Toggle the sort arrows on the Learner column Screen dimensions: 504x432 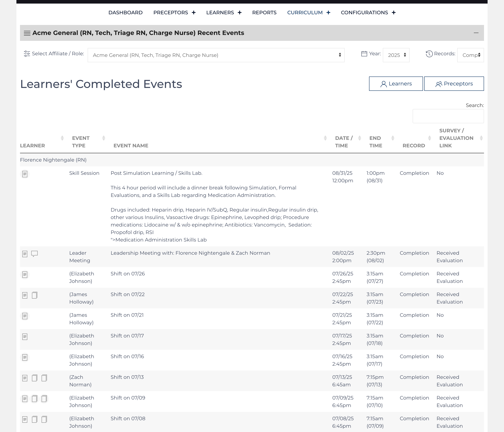coord(62,138)
